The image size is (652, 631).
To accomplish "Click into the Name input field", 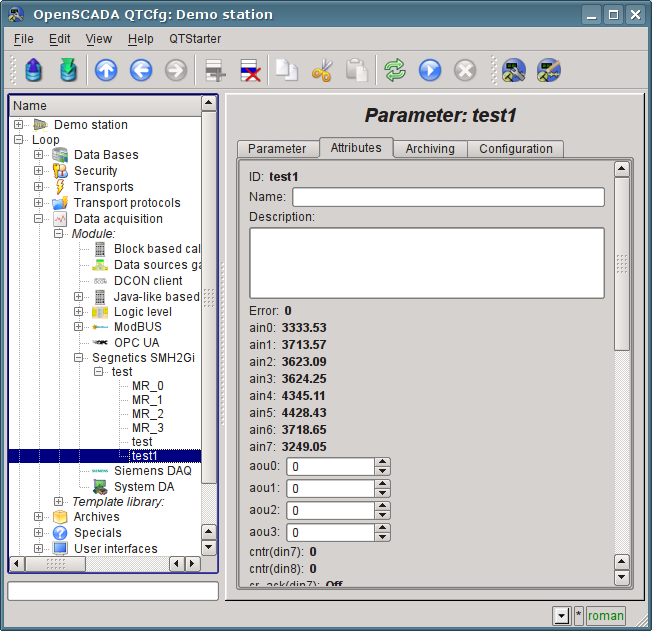I will (448, 197).
